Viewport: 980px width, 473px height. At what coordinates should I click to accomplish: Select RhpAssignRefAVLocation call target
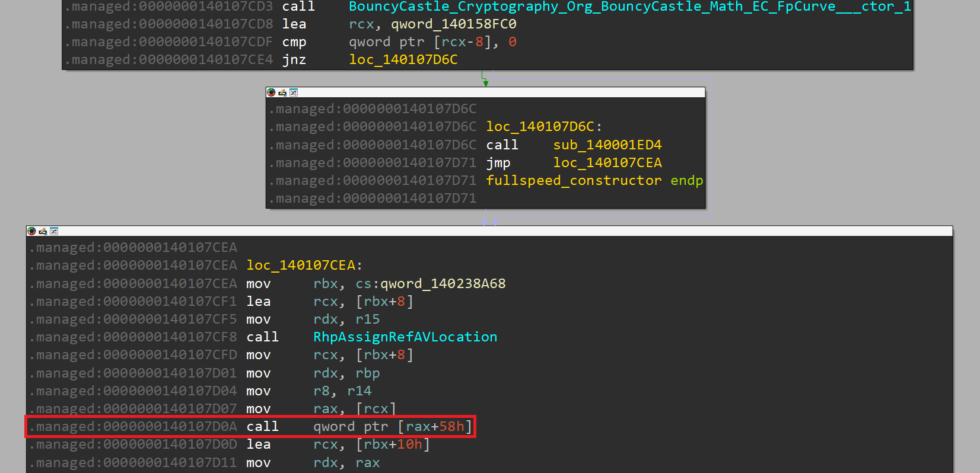pos(405,337)
